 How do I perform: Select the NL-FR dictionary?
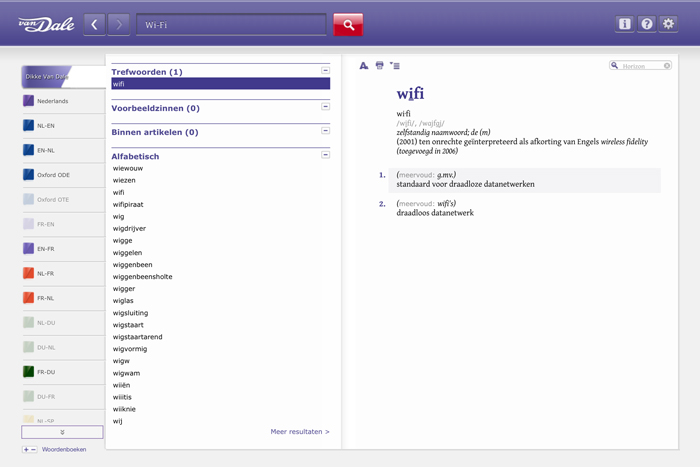click(63, 273)
